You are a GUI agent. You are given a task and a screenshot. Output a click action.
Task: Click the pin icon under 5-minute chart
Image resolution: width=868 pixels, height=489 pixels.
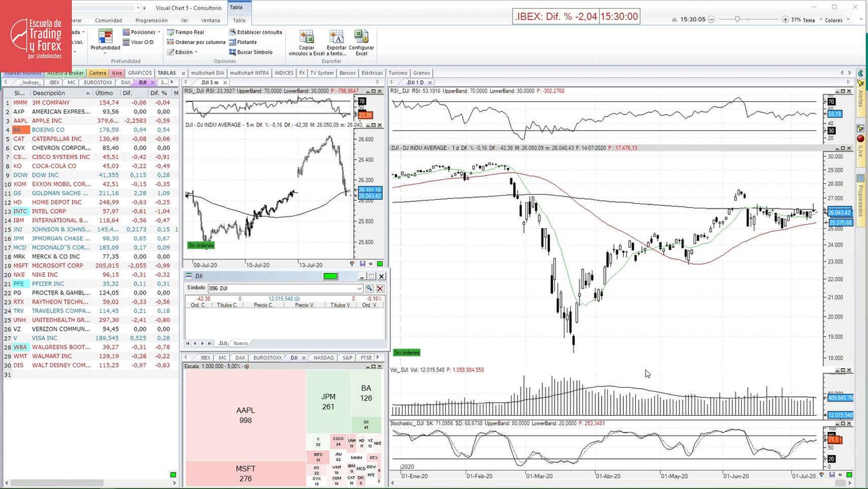coord(371,264)
